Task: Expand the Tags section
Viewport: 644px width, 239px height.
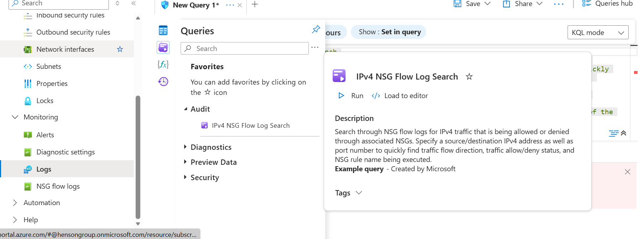Action: [x=349, y=193]
